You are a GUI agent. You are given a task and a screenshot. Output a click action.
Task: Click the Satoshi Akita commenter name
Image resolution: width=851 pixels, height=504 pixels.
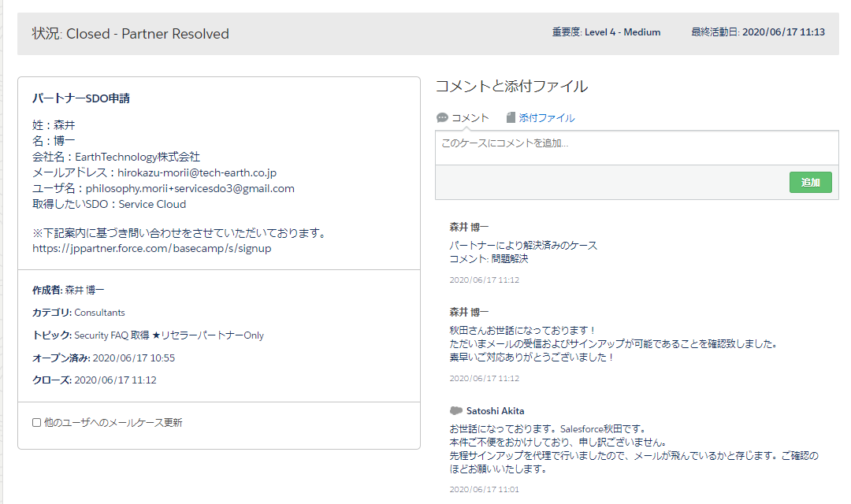pyautogui.click(x=495, y=411)
